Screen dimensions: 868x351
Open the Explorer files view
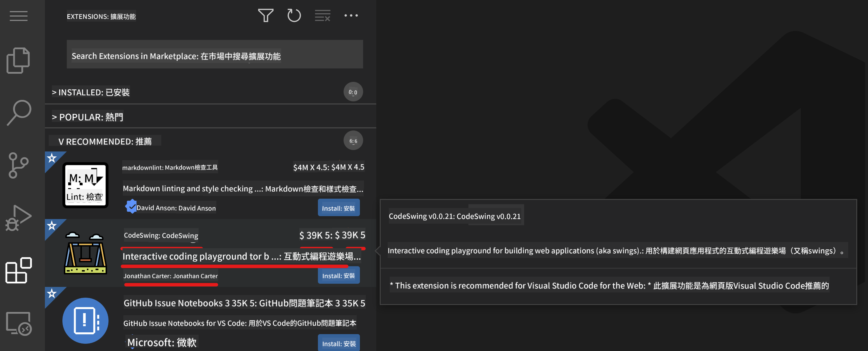point(18,61)
